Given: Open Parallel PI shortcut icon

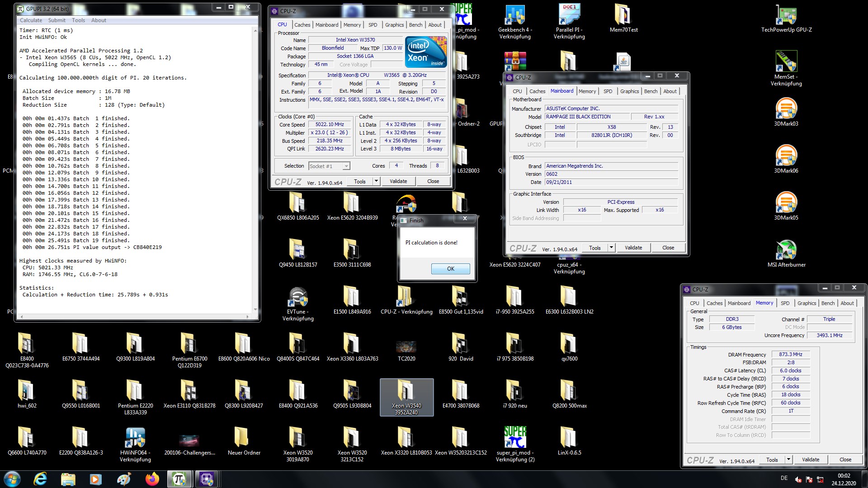Looking at the screenshot, I should pyautogui.click(x=569, y=22).
